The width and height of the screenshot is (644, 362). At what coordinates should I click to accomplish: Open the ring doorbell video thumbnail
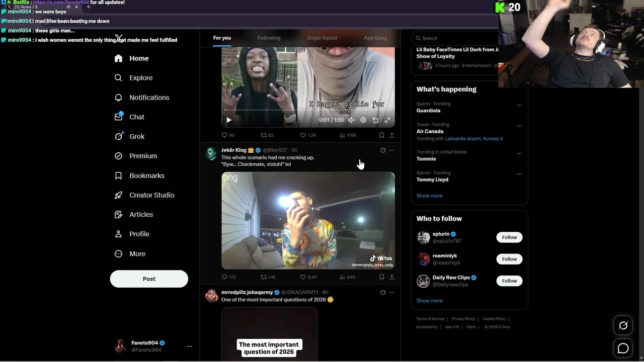(308, 221)
